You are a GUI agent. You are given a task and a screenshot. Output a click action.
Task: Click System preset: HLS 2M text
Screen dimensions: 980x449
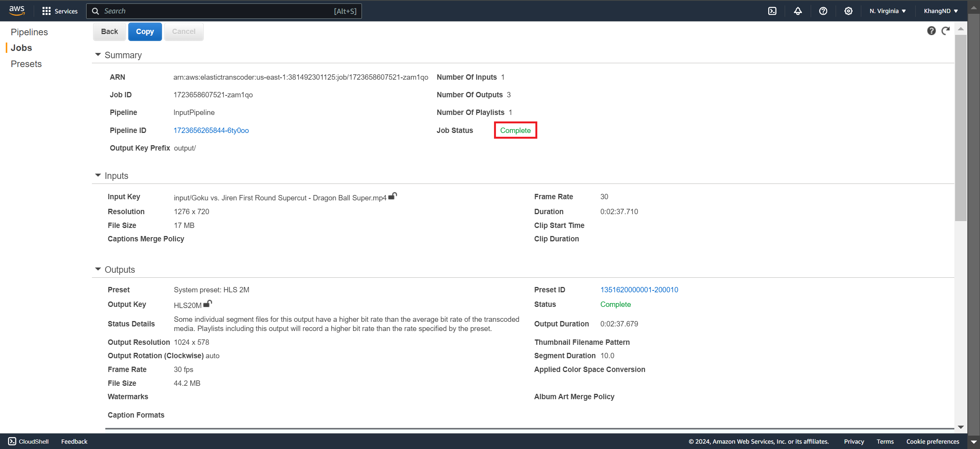click(x=211, y=290)
